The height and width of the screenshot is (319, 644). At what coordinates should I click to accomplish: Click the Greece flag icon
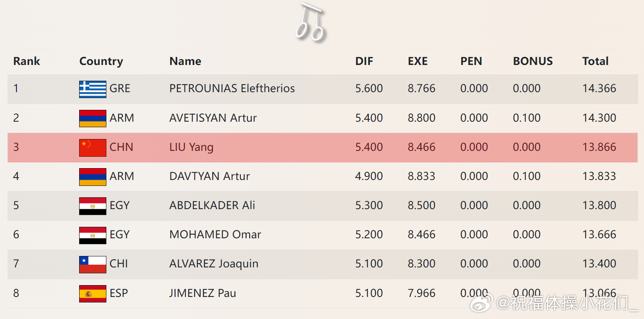pos(93,89)
